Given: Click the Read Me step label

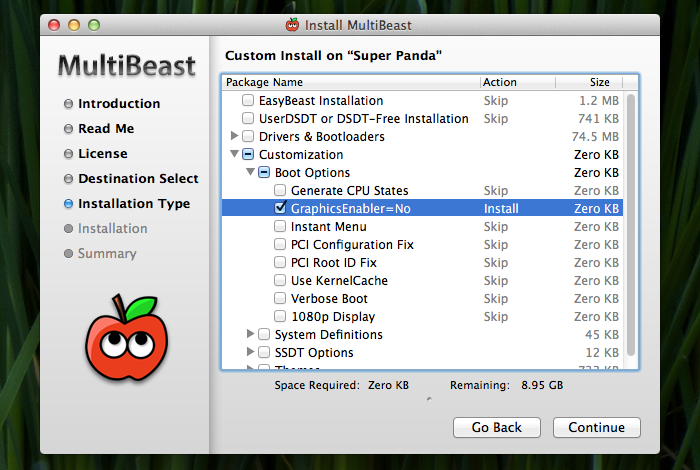Looking at the screenshot, I should [x=106, y=129].
